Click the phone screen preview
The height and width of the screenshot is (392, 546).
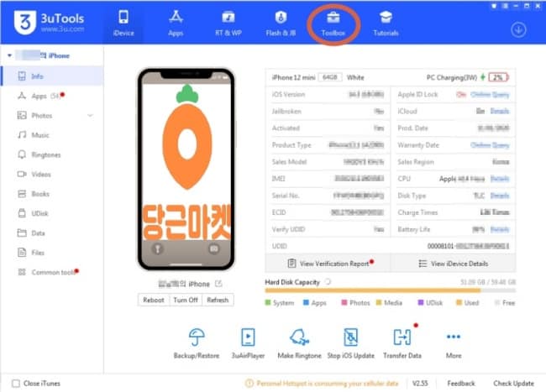point(186,169)
